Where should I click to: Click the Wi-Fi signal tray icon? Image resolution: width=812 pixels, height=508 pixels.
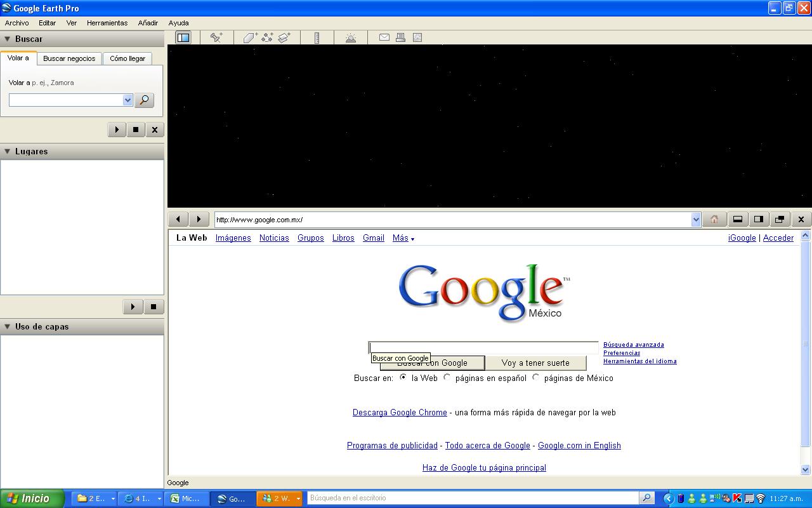click(761, 498)
